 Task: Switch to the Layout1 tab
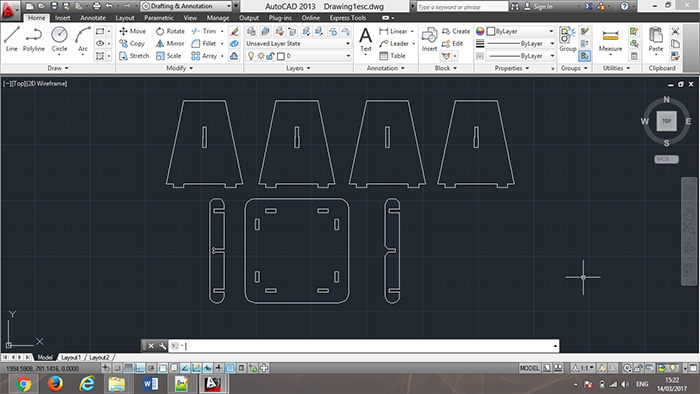71,357
